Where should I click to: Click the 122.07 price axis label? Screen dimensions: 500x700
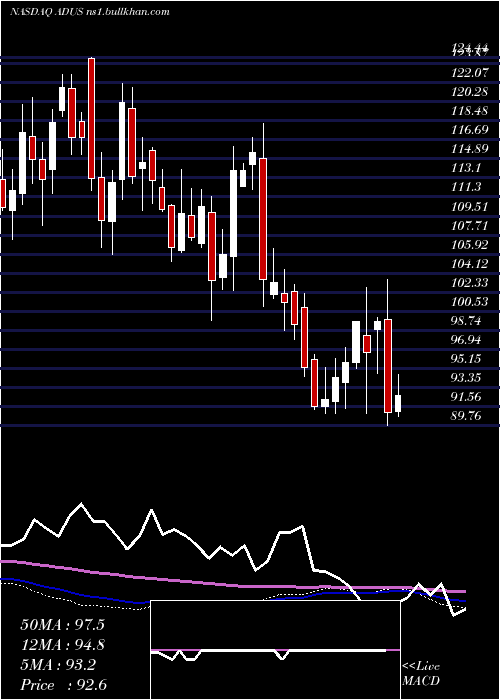coord(471,72)
